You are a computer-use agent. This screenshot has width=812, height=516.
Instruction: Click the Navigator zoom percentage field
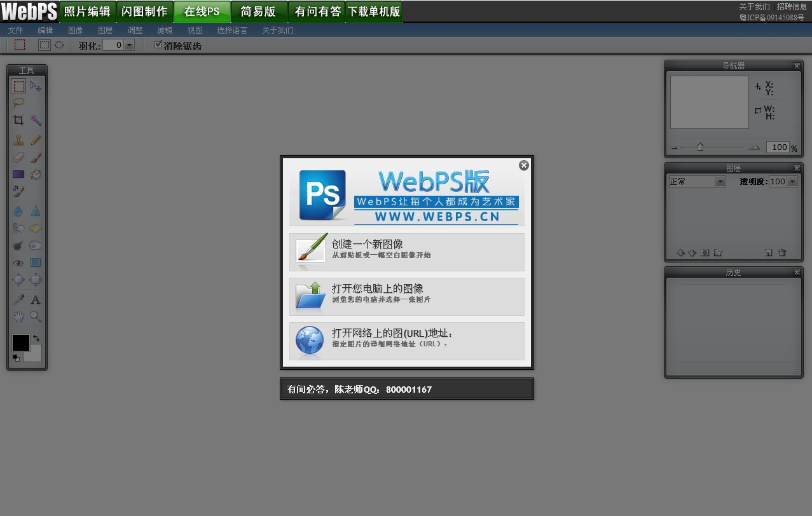[x=778, y=147]
